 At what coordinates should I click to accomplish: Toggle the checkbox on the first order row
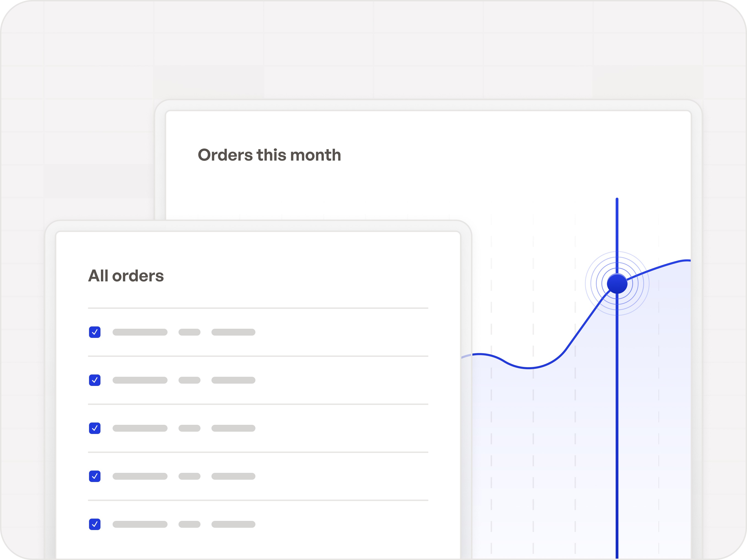coord(95,332)
